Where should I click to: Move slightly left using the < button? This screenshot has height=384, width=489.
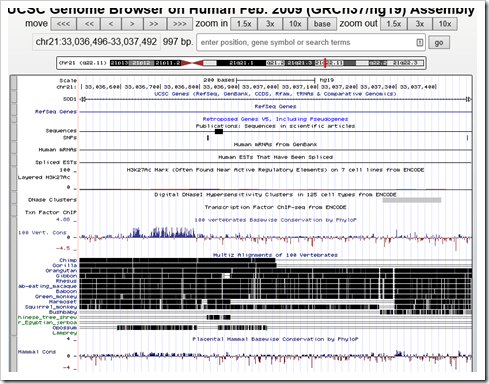[x=111, y=24]
